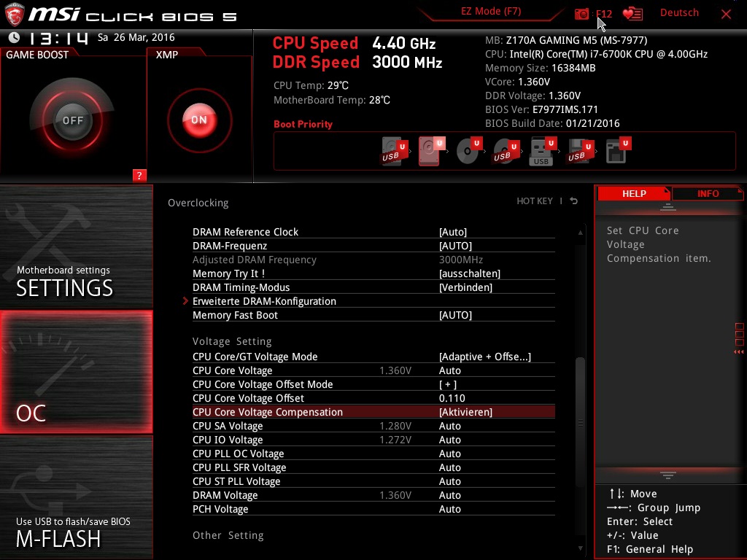Open the Motherboard SETTINGS section
747x560 pixels.
tap(76, 248)
